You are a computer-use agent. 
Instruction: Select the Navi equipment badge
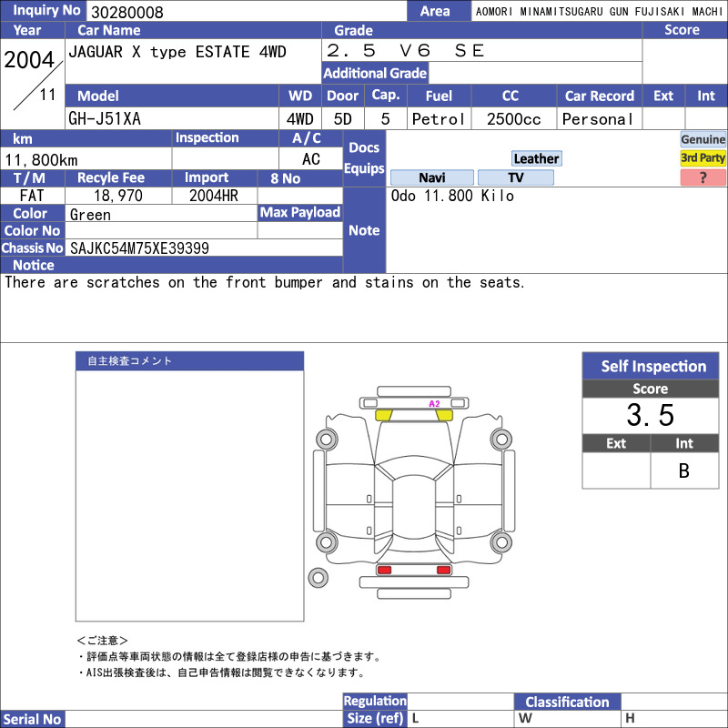431,177
